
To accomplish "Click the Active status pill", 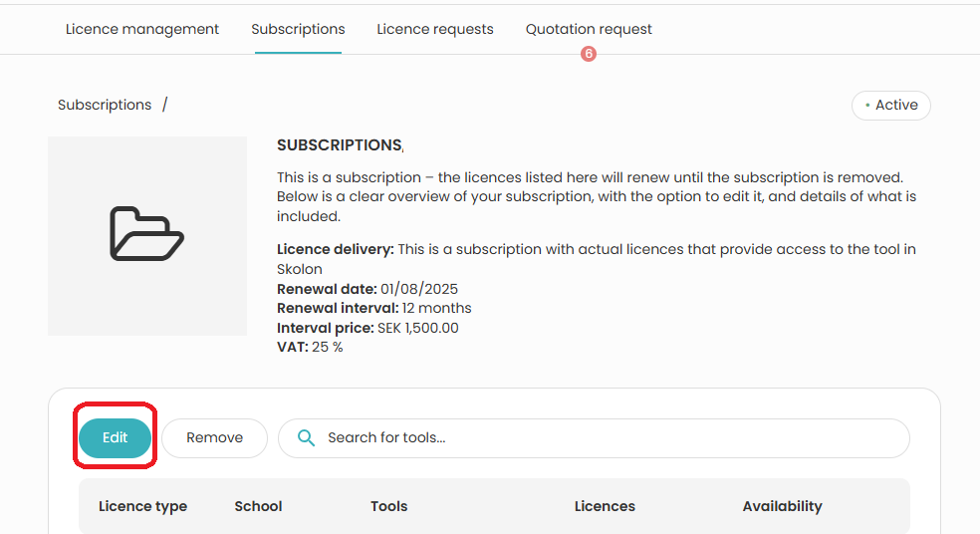I will 891,105.
